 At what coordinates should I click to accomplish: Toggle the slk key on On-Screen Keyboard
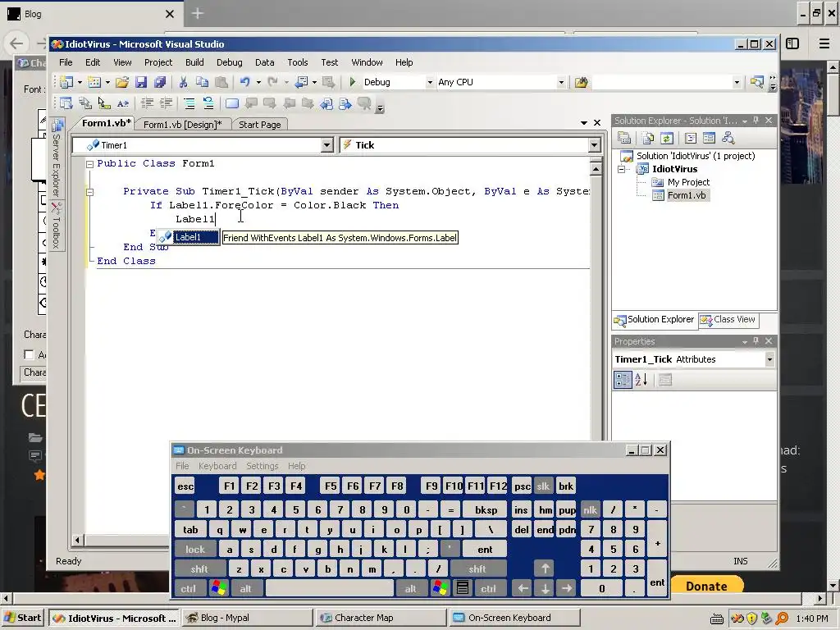(x=543, y=486)
